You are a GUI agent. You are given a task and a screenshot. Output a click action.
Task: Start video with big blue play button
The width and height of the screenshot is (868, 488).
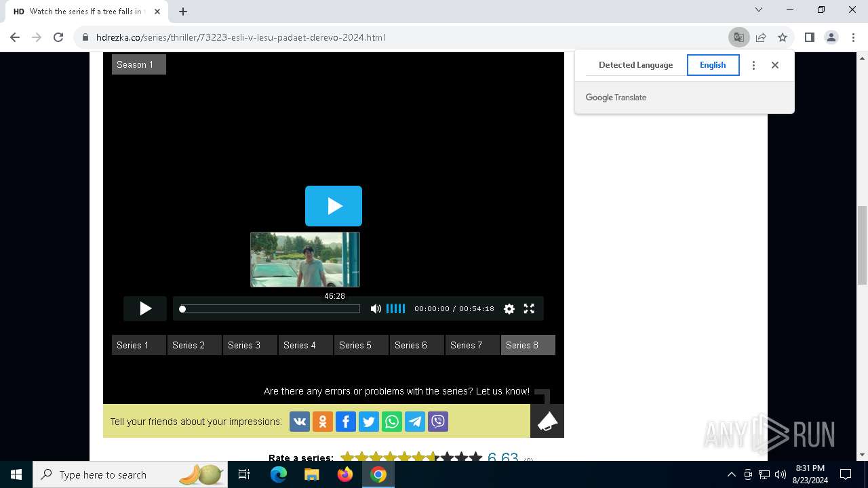334,206
